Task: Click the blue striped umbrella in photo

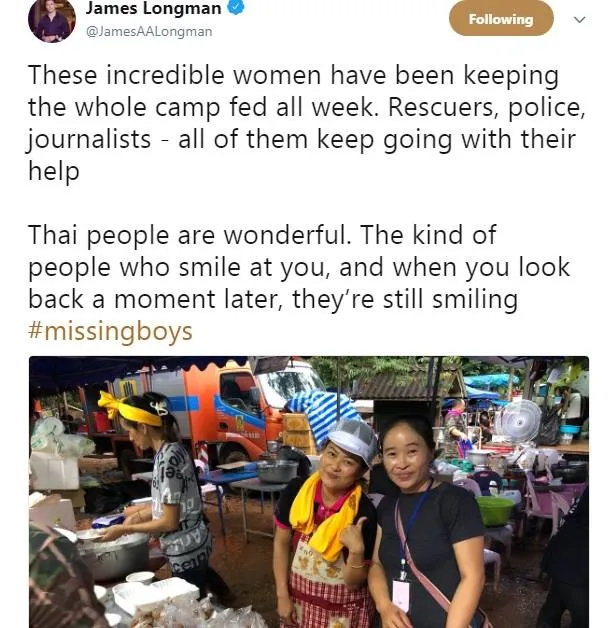Action: (324, 415)
